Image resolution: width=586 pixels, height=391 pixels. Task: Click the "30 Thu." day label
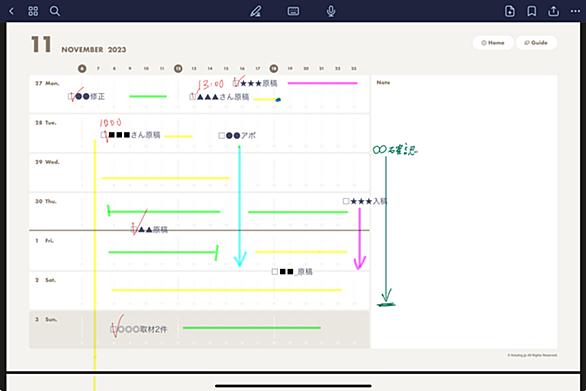click(46, 201)
